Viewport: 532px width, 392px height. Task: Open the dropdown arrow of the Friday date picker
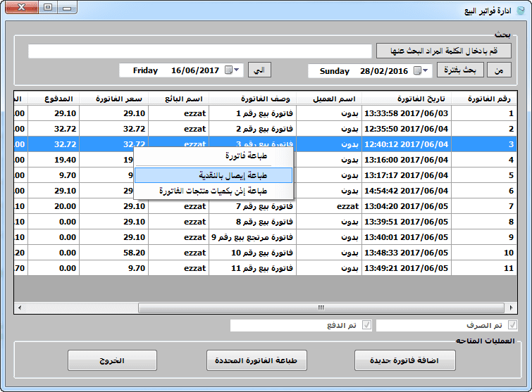tap(237, 70)
